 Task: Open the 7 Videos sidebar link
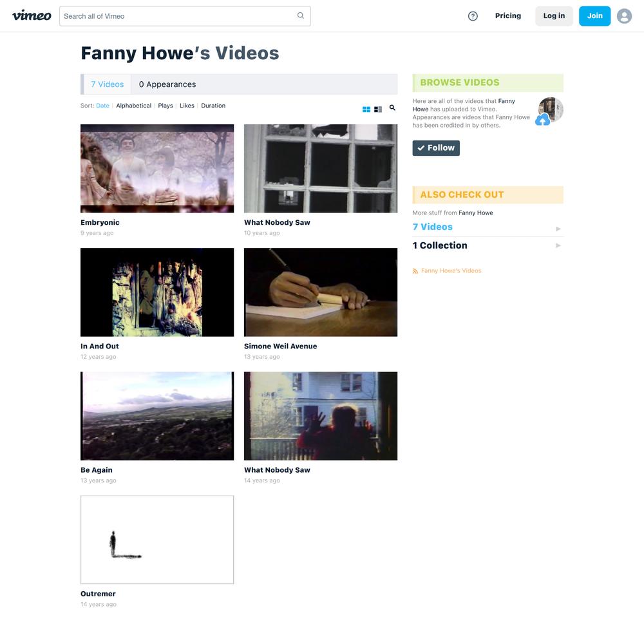point(433,227)
